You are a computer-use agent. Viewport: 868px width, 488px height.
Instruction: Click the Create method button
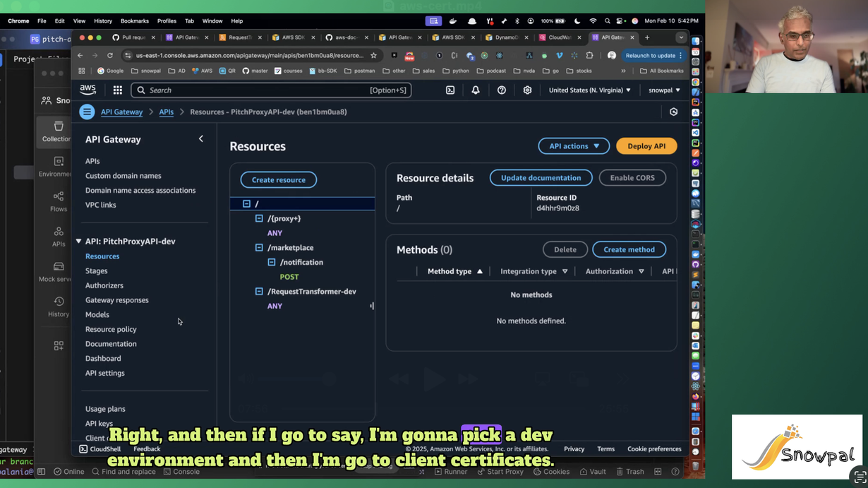(x=629, y=249)
